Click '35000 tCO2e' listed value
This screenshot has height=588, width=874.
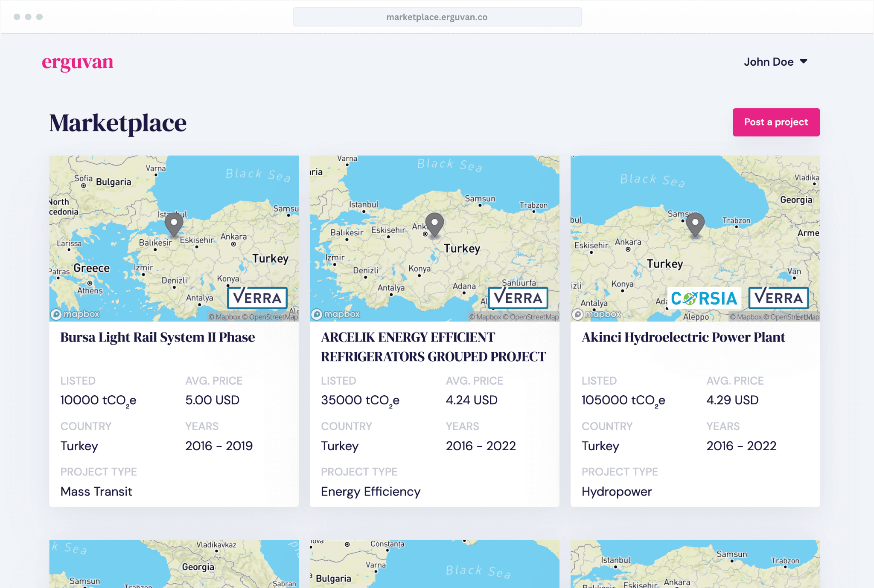click(360, 401)
